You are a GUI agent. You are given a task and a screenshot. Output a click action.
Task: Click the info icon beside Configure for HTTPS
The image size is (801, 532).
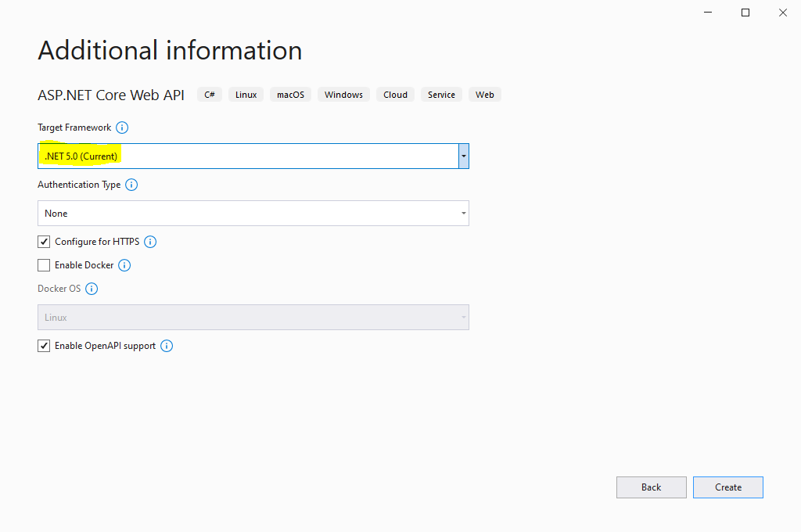[150, 242]
